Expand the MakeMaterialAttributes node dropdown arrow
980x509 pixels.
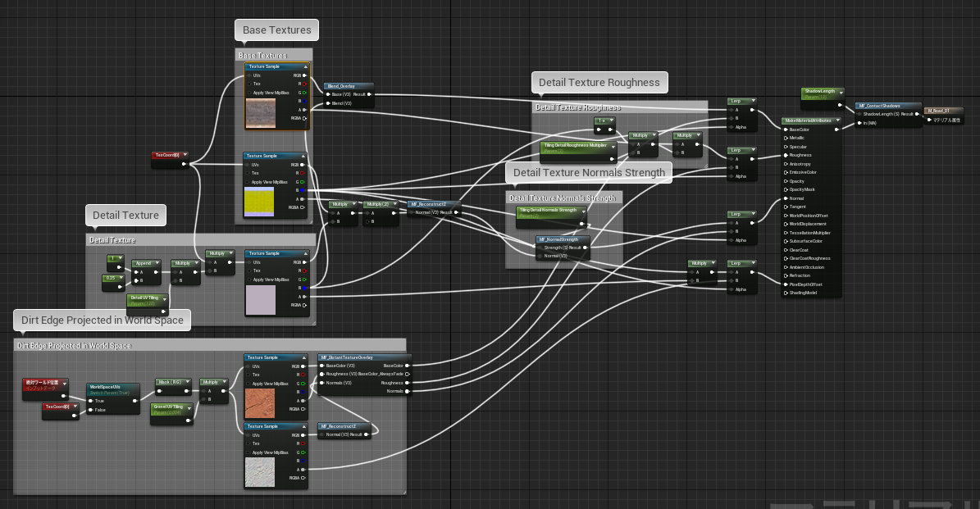[x=836, y=120]
